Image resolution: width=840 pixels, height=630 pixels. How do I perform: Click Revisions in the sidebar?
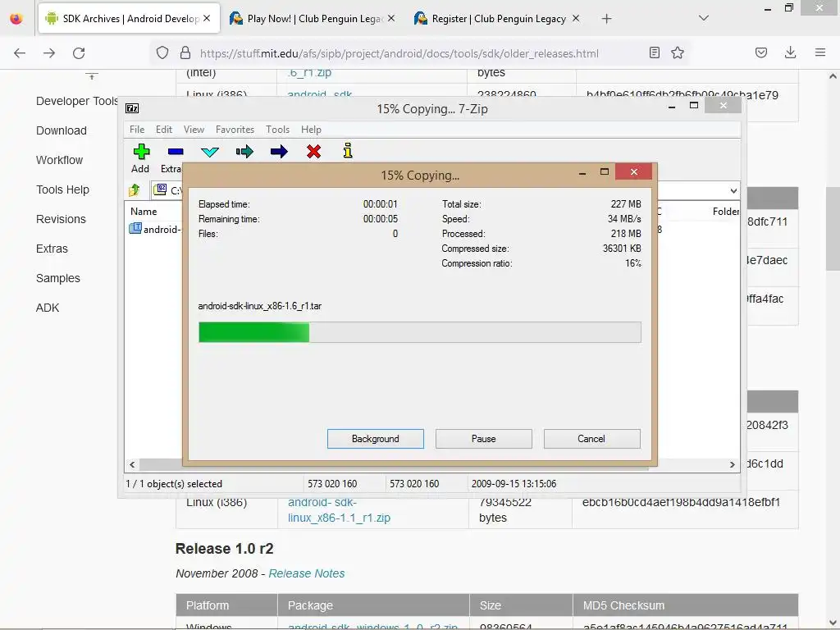(x=61, y=219)
